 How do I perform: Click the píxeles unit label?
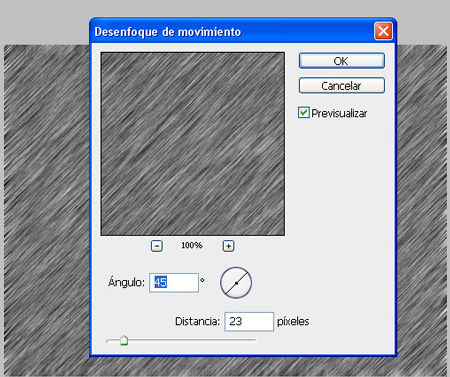tap(293, 321)
